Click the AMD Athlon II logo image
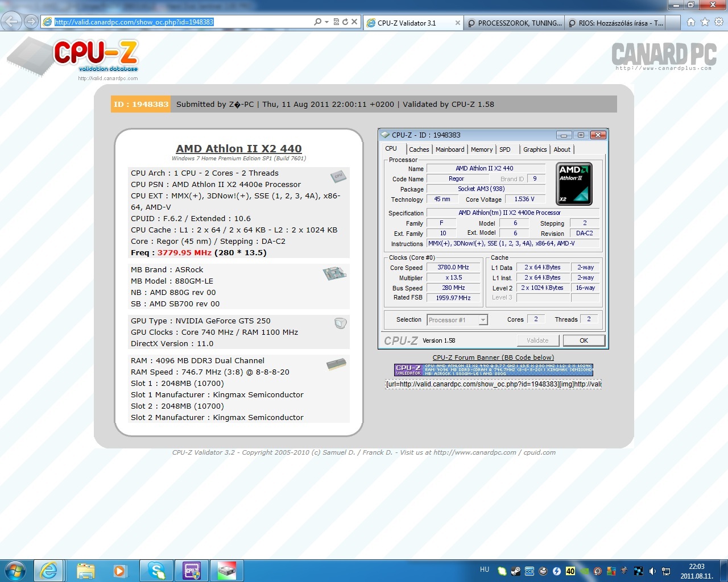The height and width of the screenshot is (582, 728). click(574, 184)
